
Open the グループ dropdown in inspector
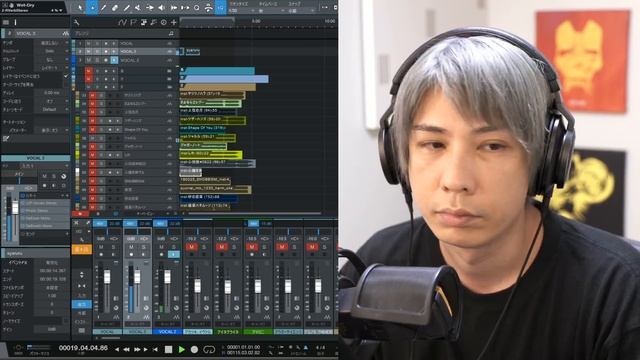(x=51, y=60)
